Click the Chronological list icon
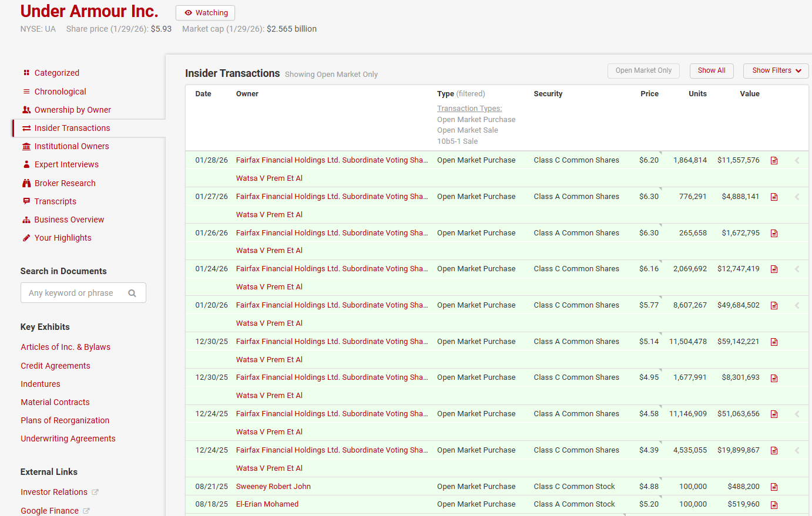The height and width of the screenshot is (516, 812). pyautogui.click(x=26, y=92)
